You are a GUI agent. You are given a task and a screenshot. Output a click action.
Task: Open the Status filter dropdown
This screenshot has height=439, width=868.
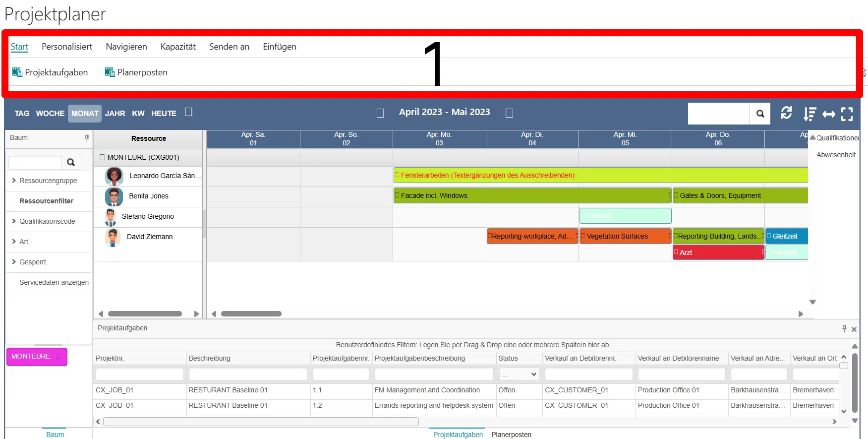click(519, 374)
